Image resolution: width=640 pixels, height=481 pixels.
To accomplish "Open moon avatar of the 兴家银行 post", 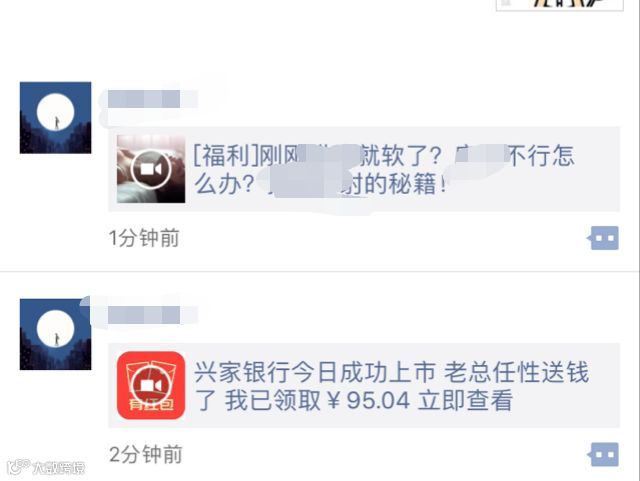I will coord(56,334).
